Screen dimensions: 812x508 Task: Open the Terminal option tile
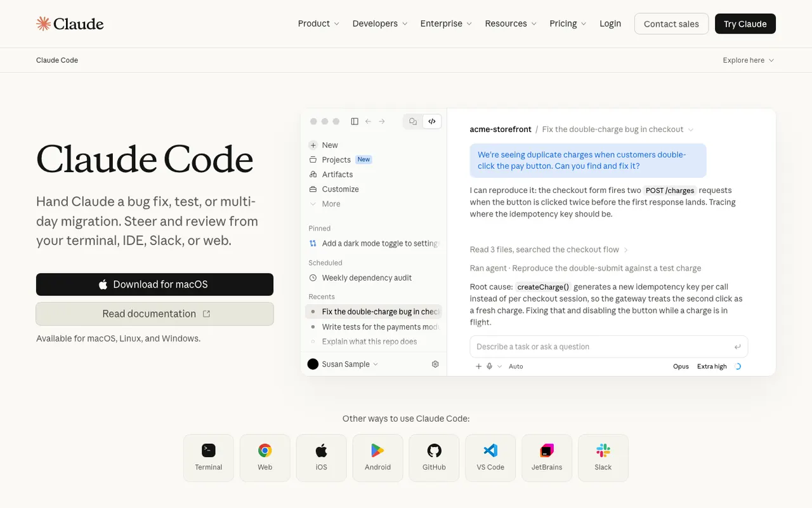coord(209,458)
